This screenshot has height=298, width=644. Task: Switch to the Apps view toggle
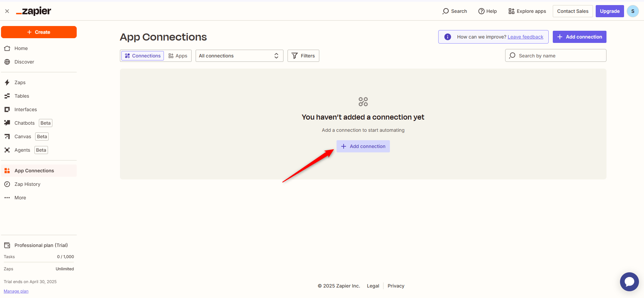178,56
